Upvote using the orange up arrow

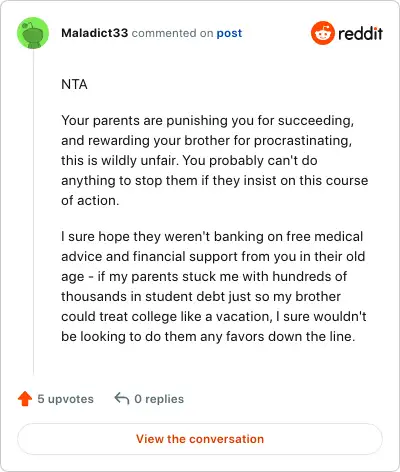[25, 399]
